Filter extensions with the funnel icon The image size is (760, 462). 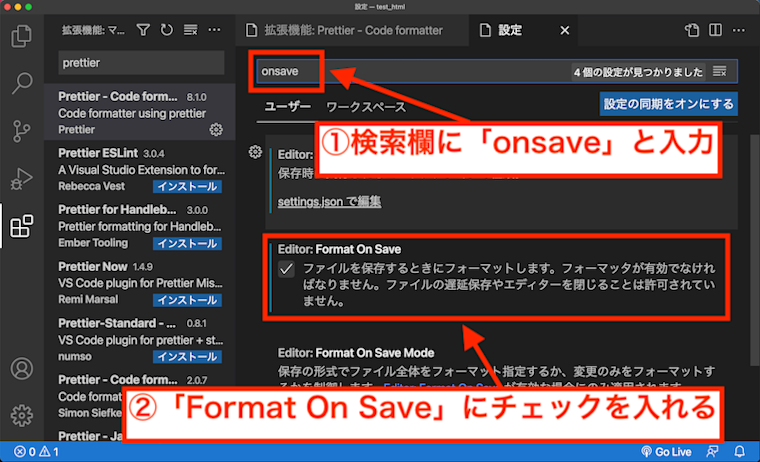point(143,31)
